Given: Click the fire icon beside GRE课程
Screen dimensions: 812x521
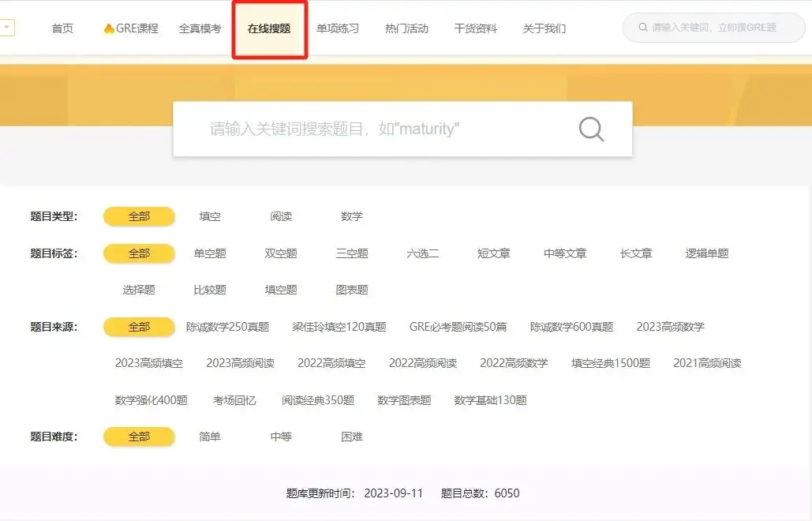Looking at the screenshot, I should (109, 28).
